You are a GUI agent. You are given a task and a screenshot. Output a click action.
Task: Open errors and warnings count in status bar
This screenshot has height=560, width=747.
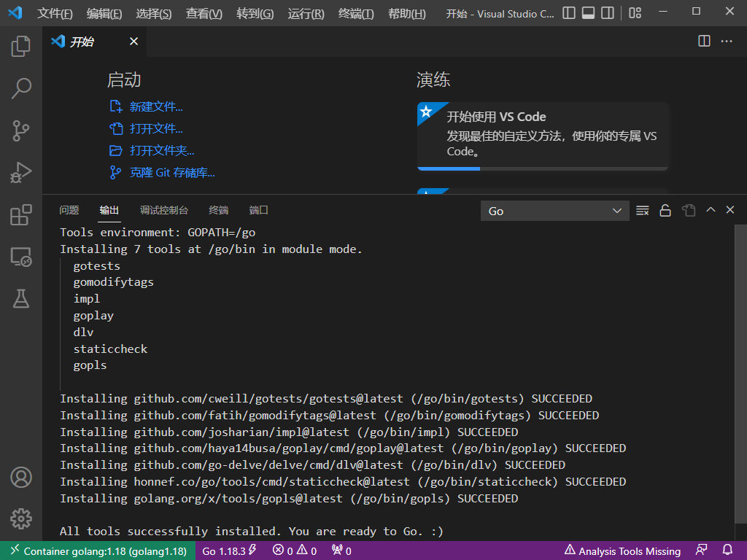pyautogui.click(x=295, y=551)
